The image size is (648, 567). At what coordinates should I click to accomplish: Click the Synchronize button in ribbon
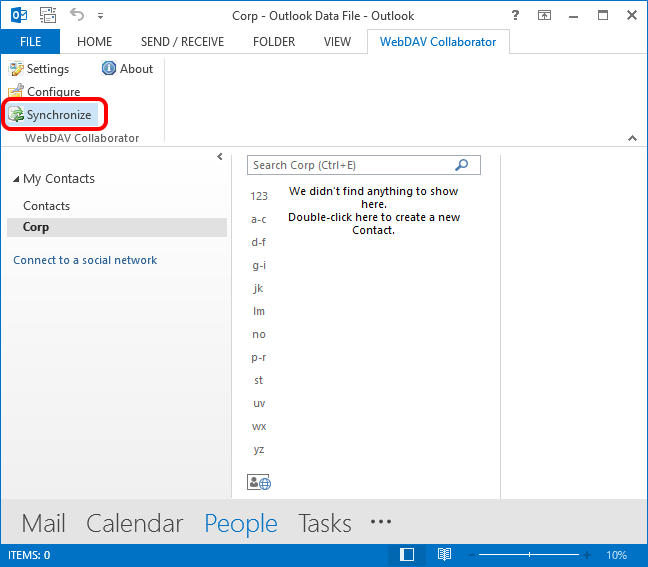coord(50,114)
